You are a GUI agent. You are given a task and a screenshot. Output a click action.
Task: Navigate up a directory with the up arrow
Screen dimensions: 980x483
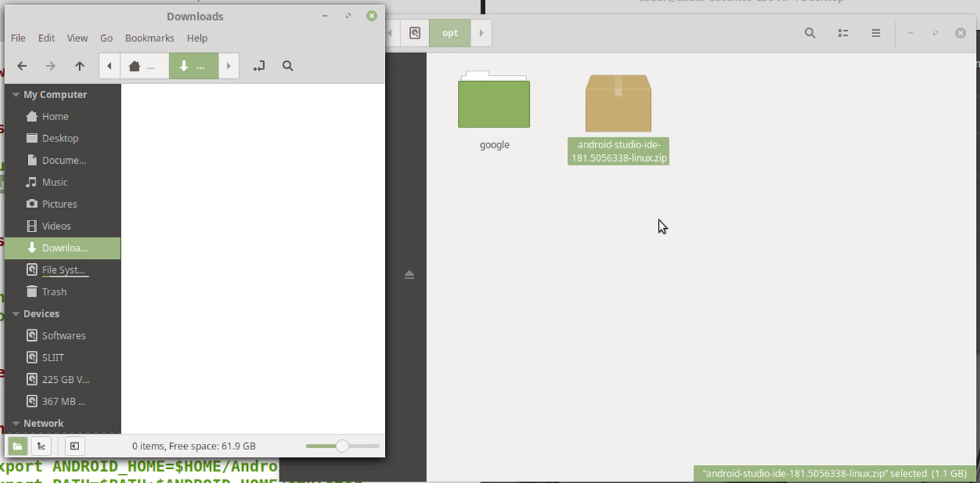[79, 65]
